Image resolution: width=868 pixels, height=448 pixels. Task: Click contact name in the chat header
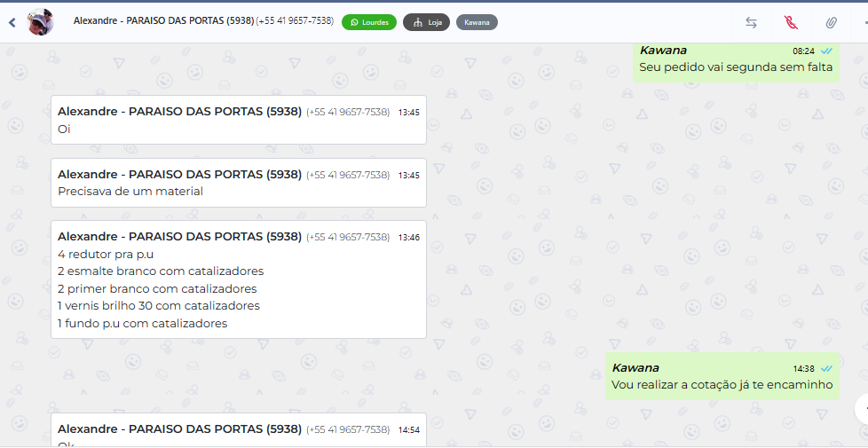(163, 20)
